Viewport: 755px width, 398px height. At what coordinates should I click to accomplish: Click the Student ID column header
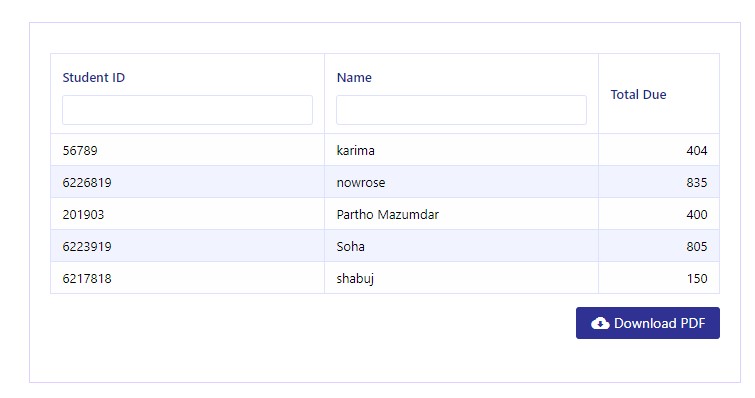point(94,77)
